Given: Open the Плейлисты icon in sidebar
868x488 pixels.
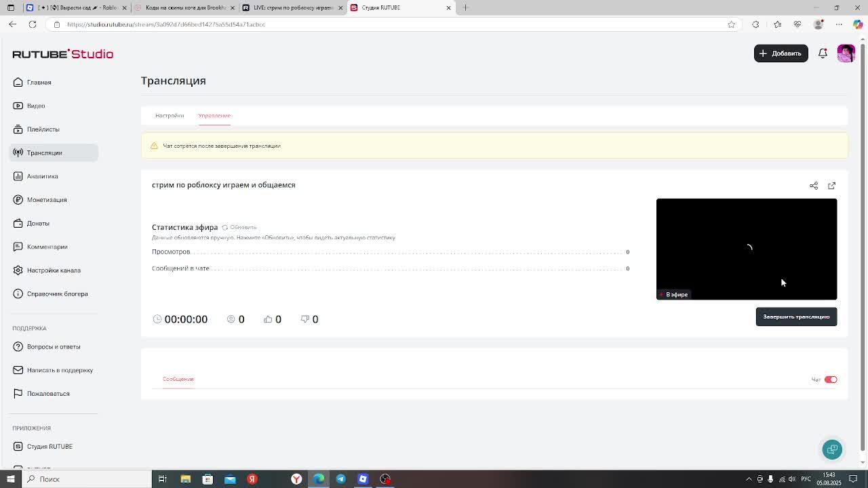Looking at the screenshot, I should tap(18, 129).
